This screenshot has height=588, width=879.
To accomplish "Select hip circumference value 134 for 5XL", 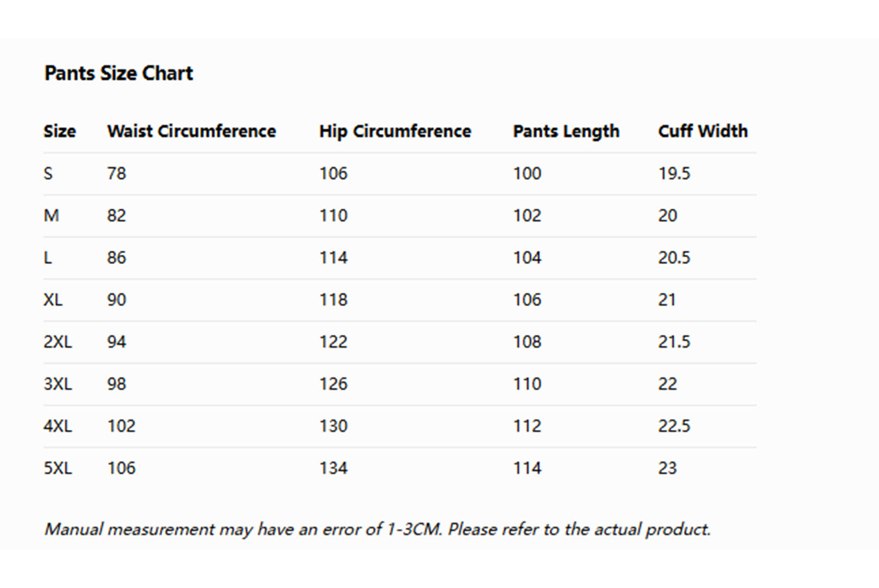I will [x=333, y=468].
